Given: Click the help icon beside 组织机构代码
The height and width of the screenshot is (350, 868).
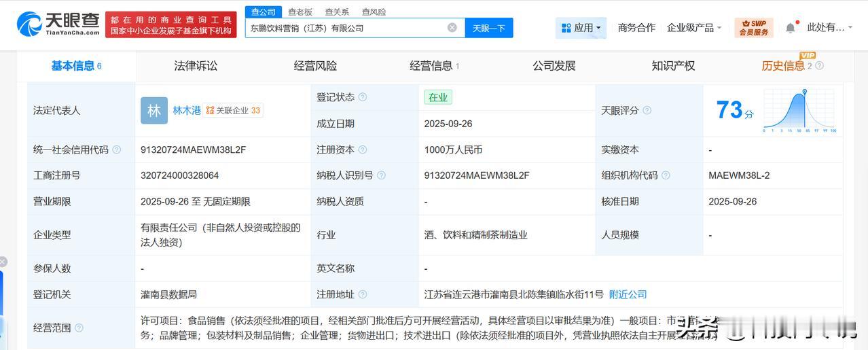Looking at the screenshot, I should pos(666,175).
